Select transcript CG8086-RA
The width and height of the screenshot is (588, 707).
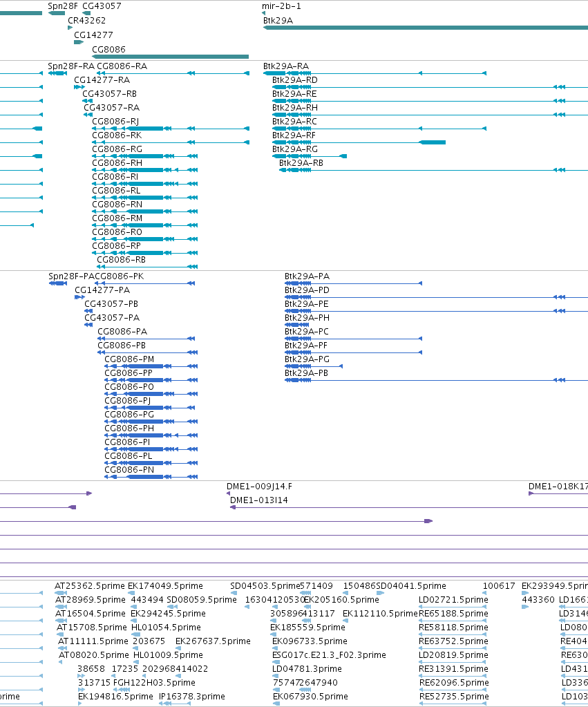tap(122, 66)
